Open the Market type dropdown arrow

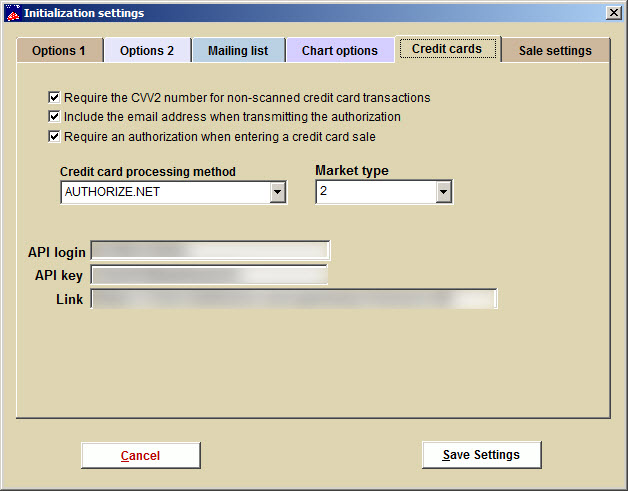pyautogui.click(x=444, y=192)
